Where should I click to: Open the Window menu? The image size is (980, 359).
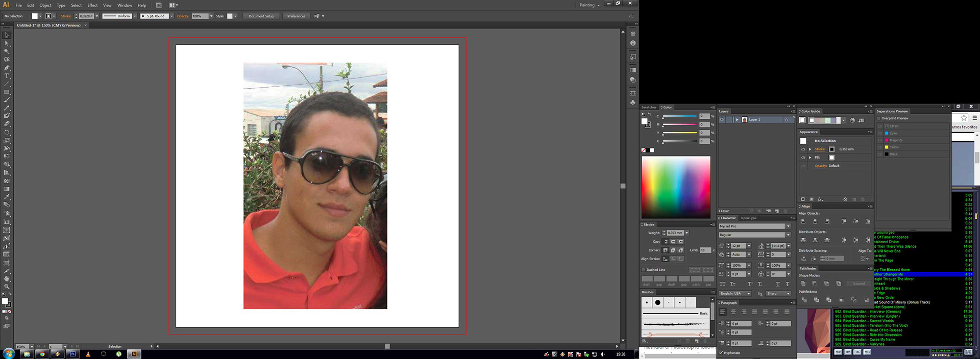coord(125,5)
